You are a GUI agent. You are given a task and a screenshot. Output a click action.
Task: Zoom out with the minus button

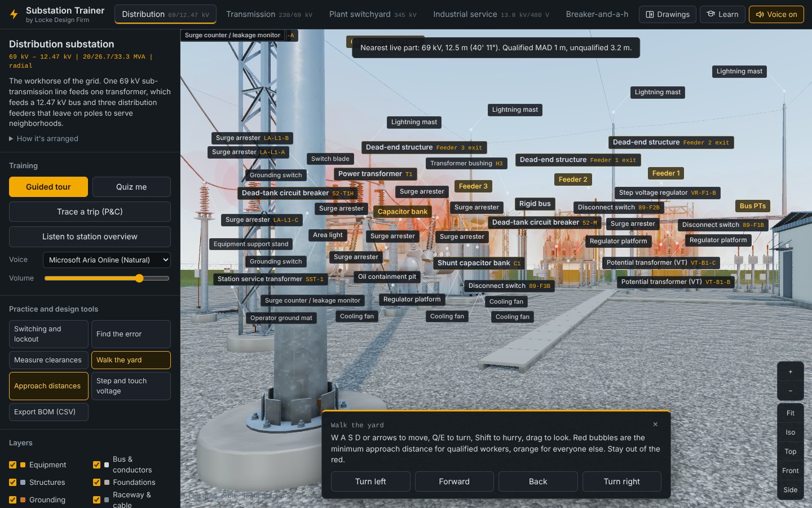(790, 391)
